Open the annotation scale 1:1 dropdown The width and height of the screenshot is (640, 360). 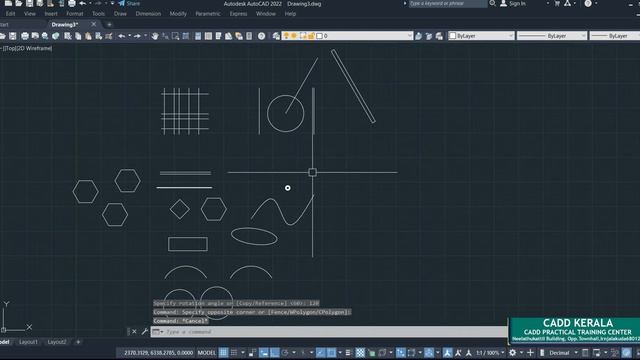coord(490,353)
